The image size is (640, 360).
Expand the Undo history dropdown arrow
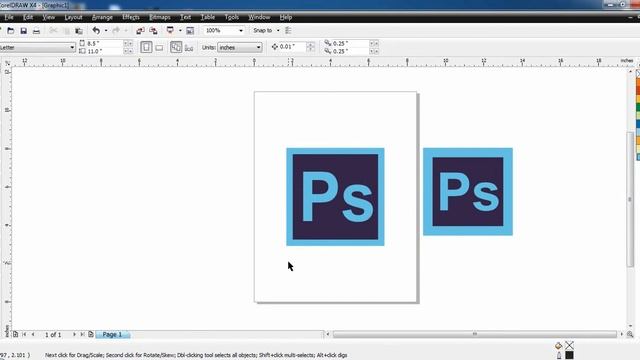pos(106,31)
